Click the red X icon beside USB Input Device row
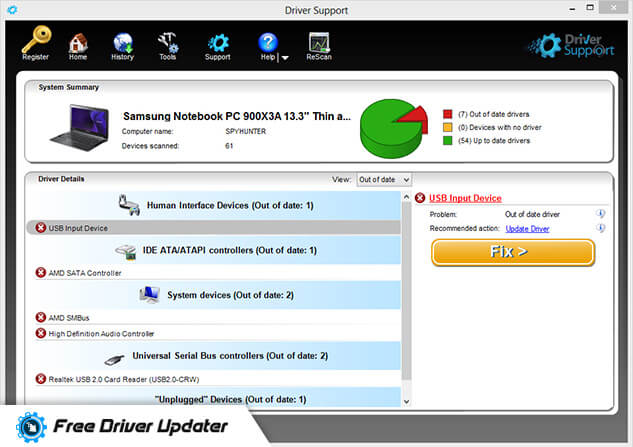 point(41,228)
